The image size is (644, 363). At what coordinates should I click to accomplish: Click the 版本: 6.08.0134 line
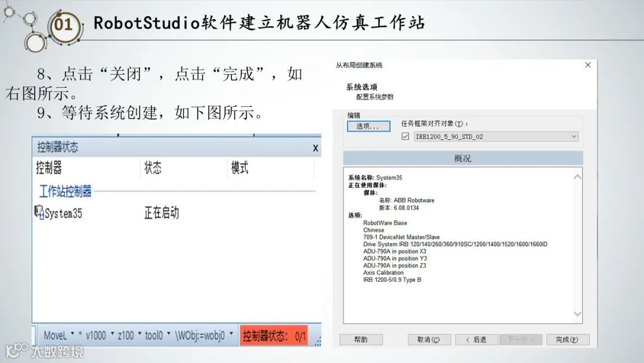click(399, 208)
